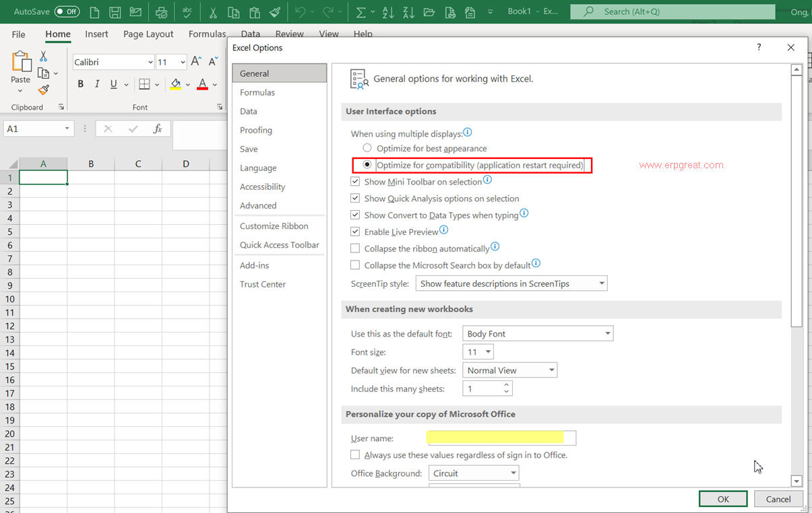Click Decrease Font Size icon
The height and width of the screenshot is (513, 812).
tap(213, 61)
